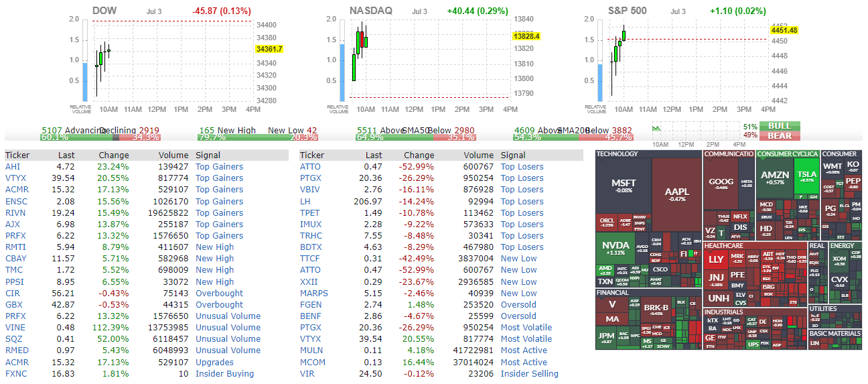
Task: Open the RMED ticker link
Action: (17, 350)
